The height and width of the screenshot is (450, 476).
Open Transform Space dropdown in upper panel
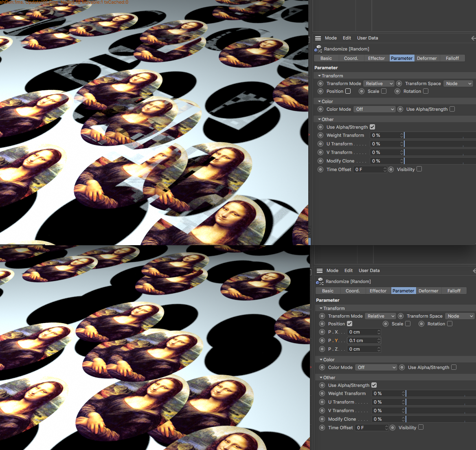coord(458,83)
